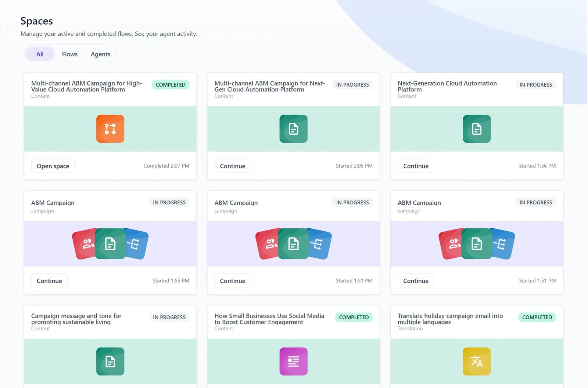Open space for the completed High-Value ABM campaign
Screen dimensions: 588x388
(x=53, y=166)
